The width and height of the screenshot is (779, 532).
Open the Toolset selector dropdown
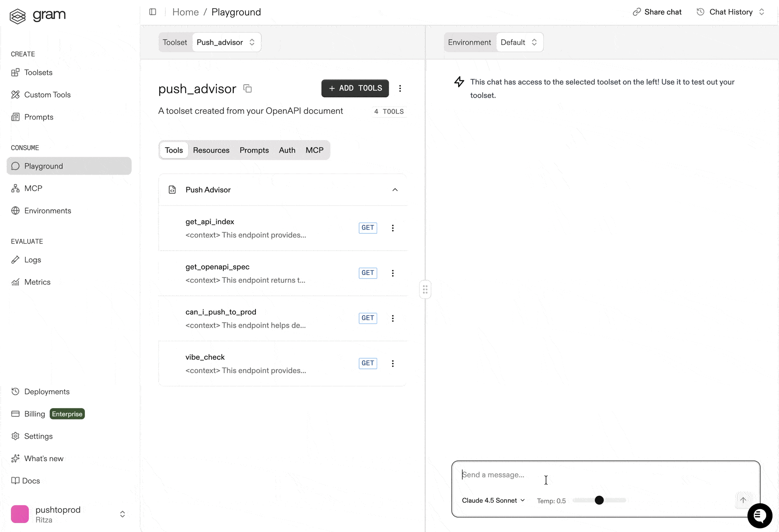click(226, 42)
